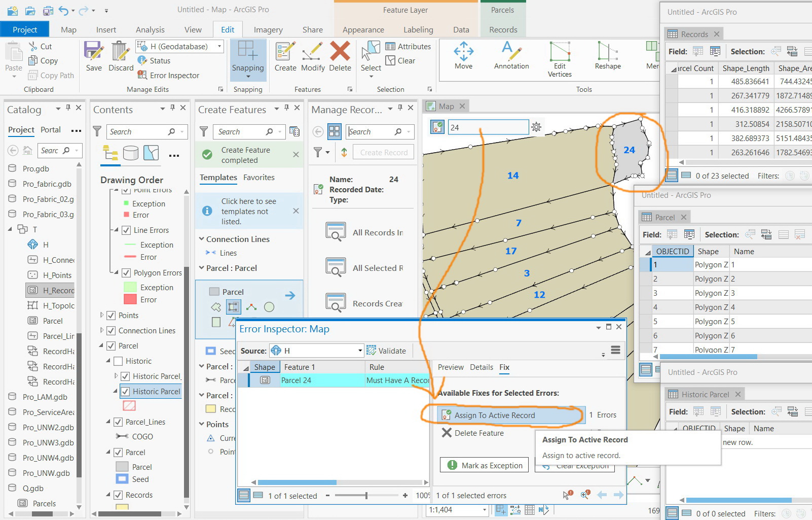Collapse the T item in Catalog
Image resolution: width=812 pixels, height=520 pixels.
coord(10,229)
